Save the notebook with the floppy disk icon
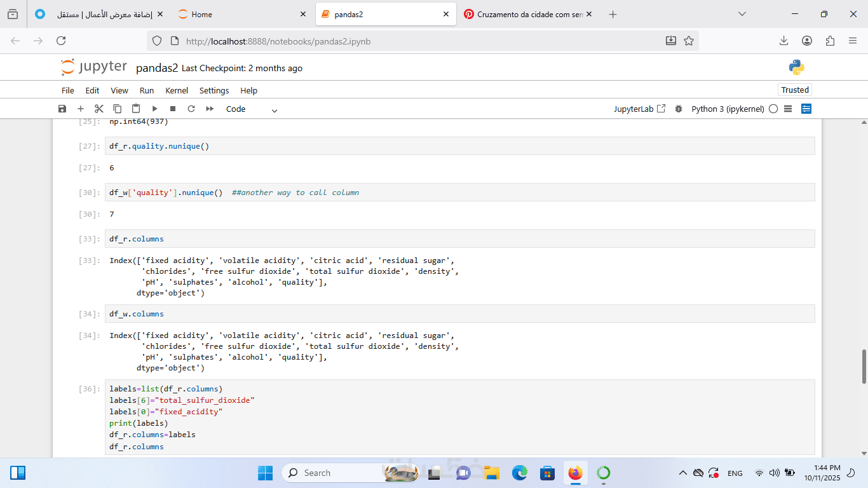 [62, 109]
